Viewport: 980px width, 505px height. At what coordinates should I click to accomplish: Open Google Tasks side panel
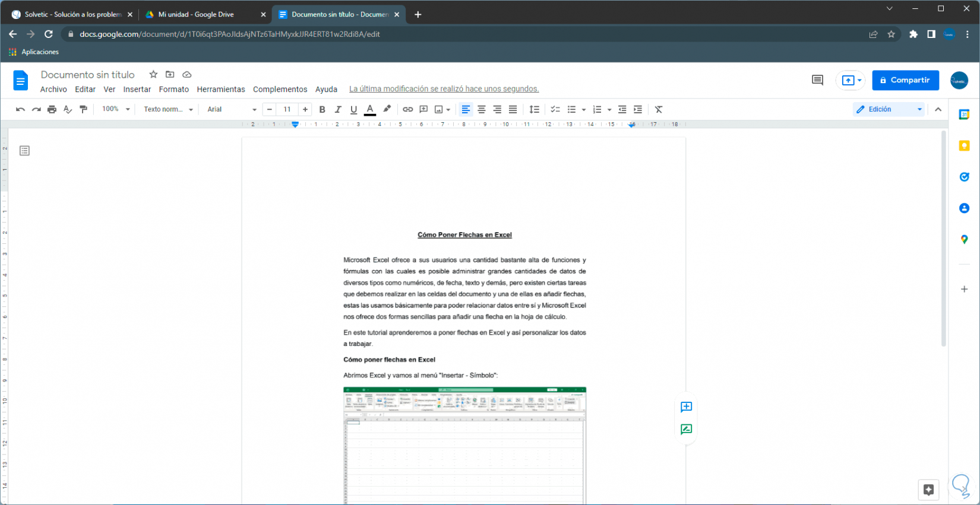(964, 177)
